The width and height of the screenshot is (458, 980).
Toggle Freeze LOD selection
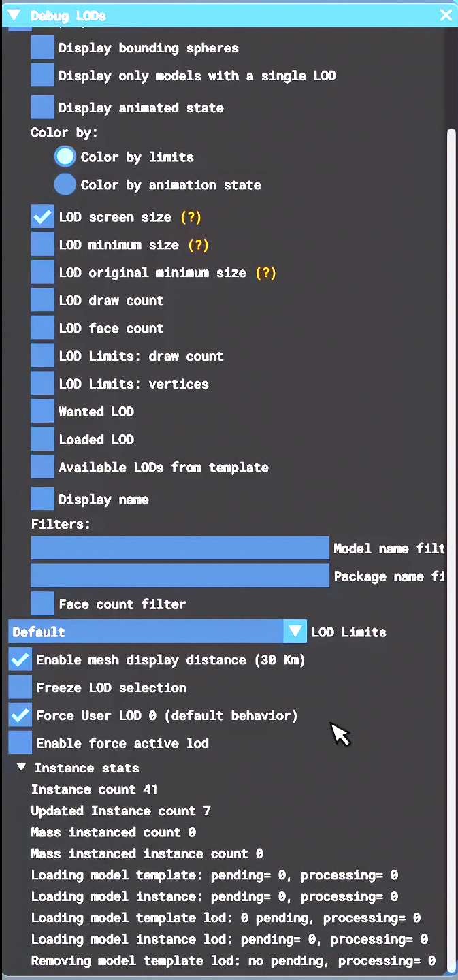tap(20, 687)
